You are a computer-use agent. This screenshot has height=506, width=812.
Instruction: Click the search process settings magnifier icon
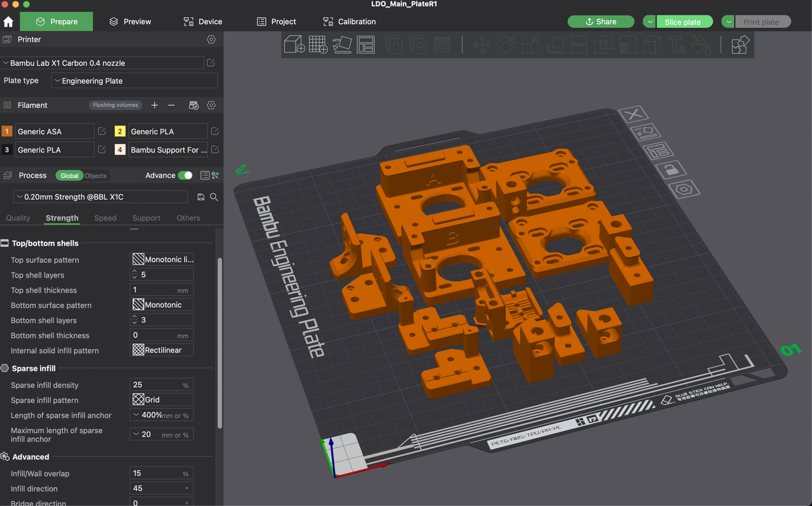point(214,197)
